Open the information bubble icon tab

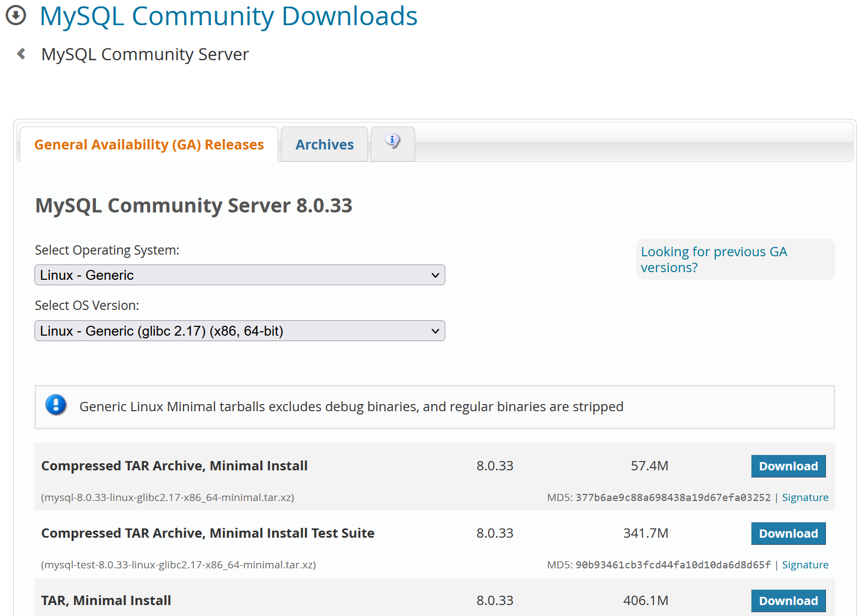point(393,143)
